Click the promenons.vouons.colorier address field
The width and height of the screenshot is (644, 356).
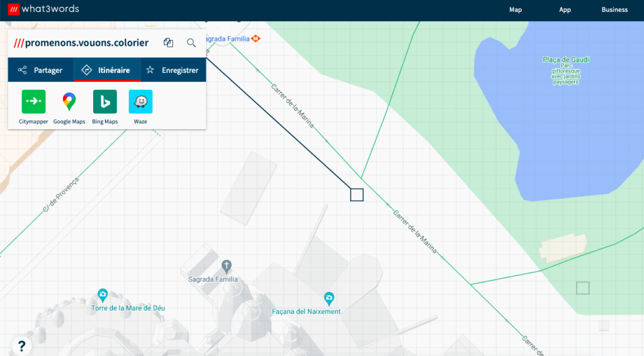pos(86,43)
